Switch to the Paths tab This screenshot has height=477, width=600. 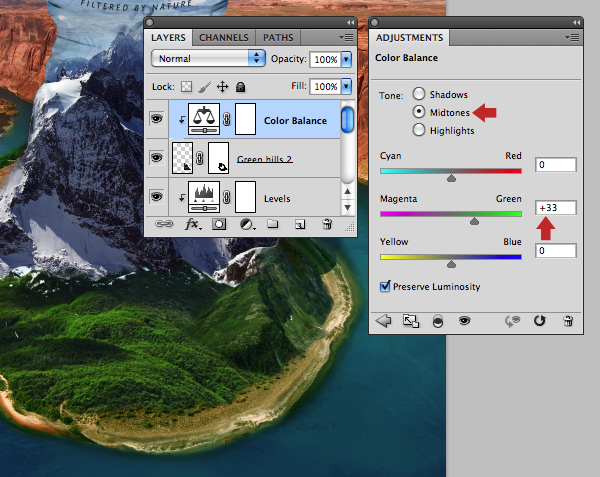pyautogui.click(x=278, y=37)
